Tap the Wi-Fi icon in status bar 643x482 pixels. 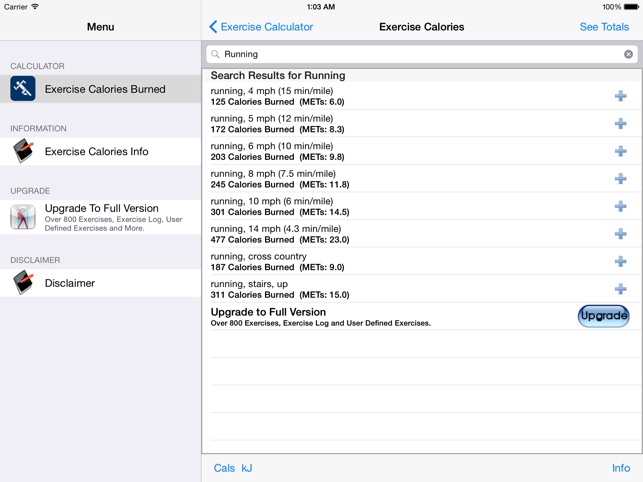pos(35,7)
